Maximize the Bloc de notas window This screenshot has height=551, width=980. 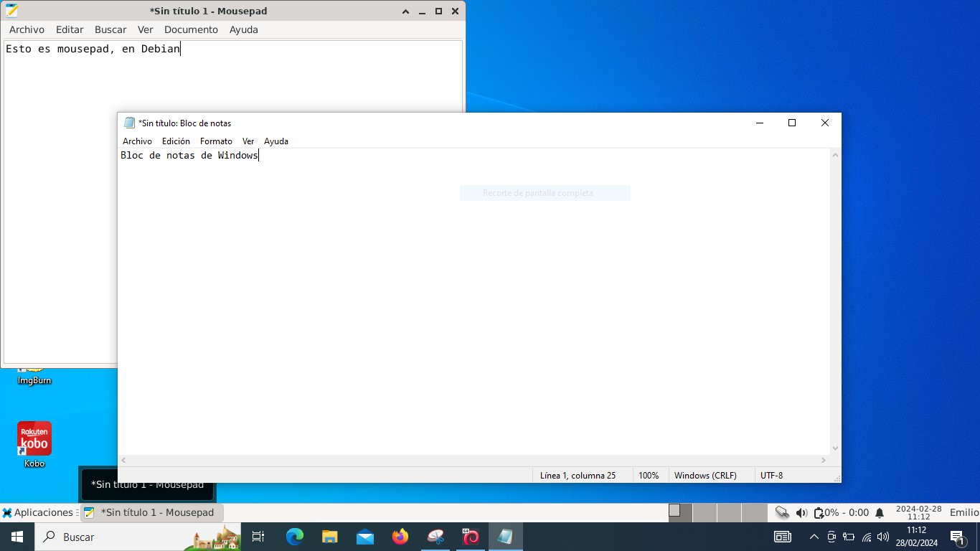[x=792, y=123]
